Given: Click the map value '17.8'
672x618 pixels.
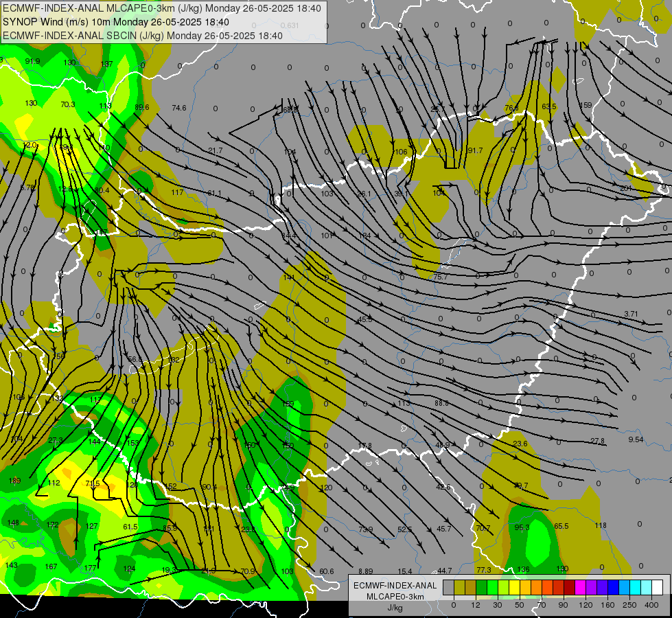Looking at the screenshot, I should (364, 446).
